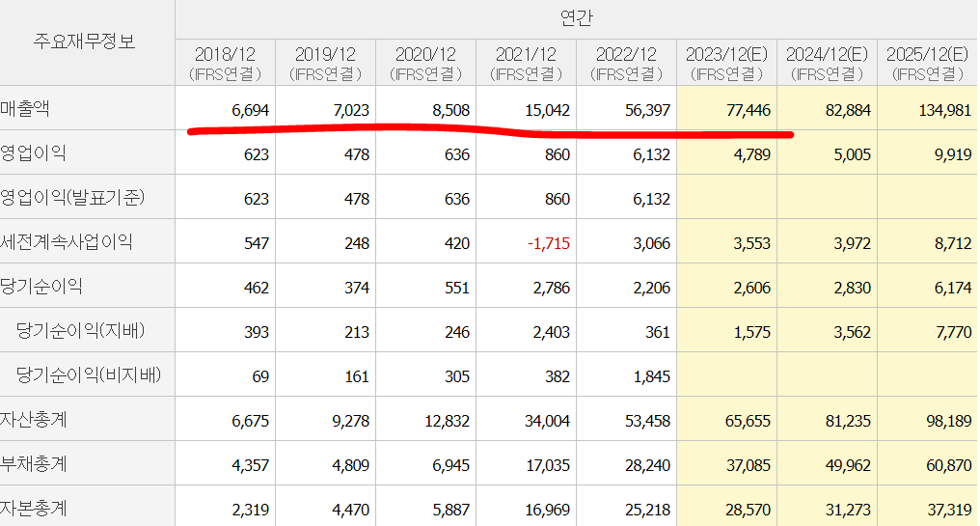Screen dimensions: 980x526
Task: Select total liabilities value 4,809
Action: click(351, 465)
